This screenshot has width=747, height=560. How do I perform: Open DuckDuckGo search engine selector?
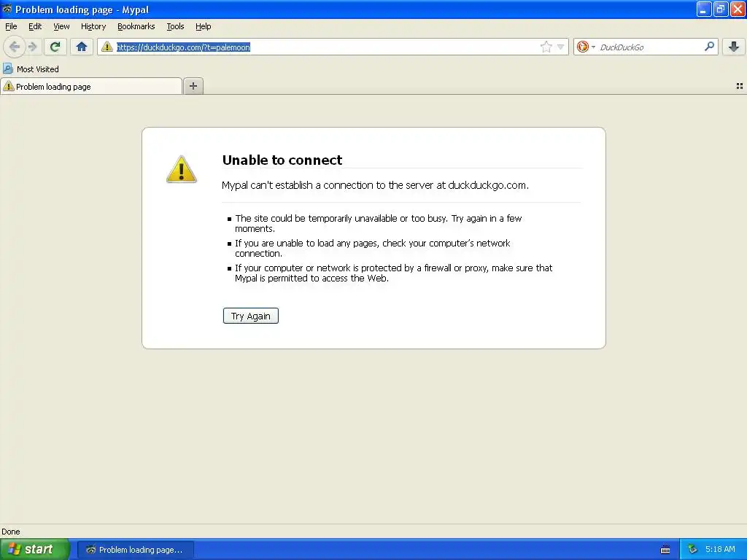[x=586, y=47]
